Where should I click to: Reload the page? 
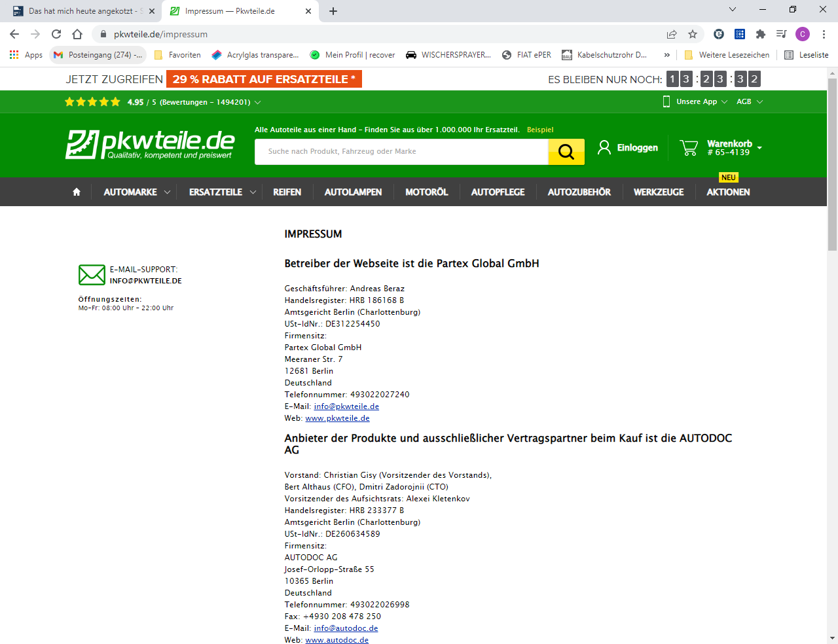point(56,34)
